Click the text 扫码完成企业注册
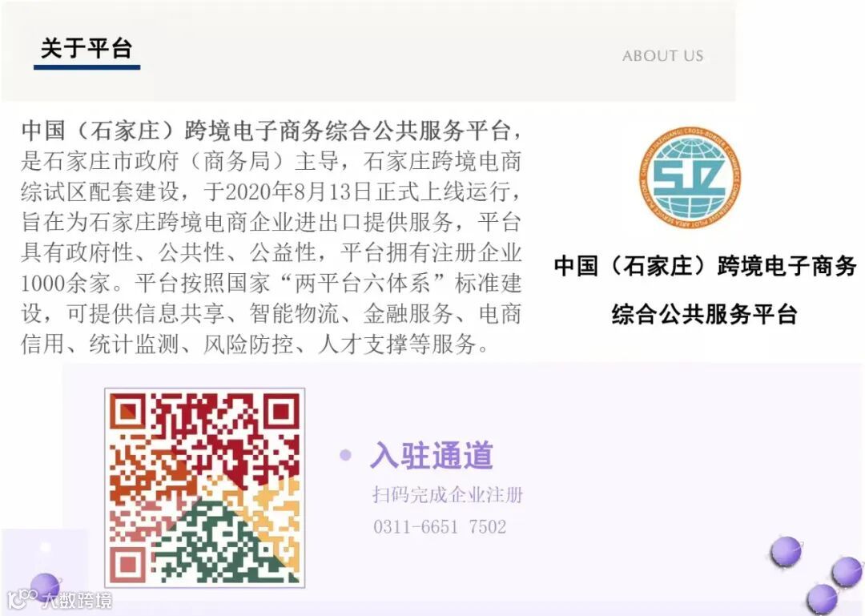The width and height of the screenshot is (865, 616). click(x=448, y=494)
